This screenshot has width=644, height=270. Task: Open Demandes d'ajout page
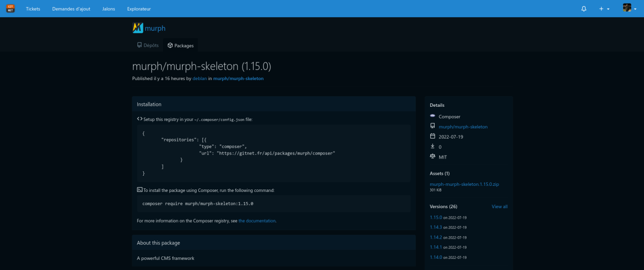[71, 9]
